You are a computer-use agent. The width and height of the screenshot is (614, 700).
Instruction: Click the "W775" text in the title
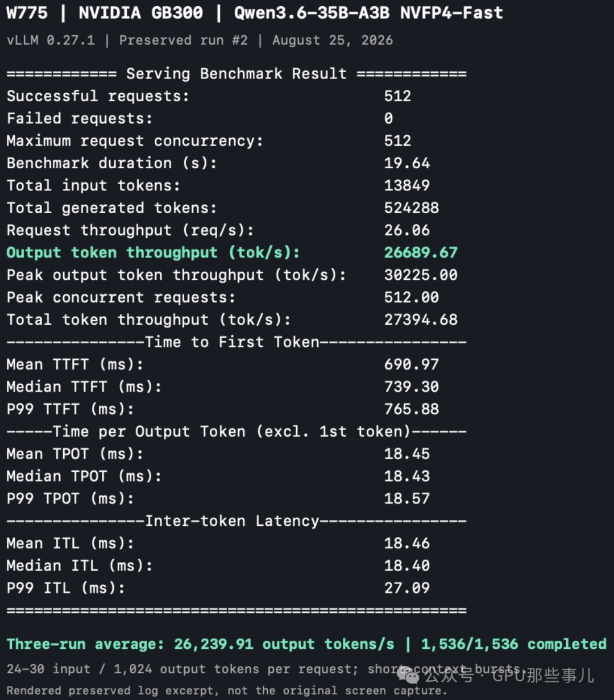click(x=27, y=13)
